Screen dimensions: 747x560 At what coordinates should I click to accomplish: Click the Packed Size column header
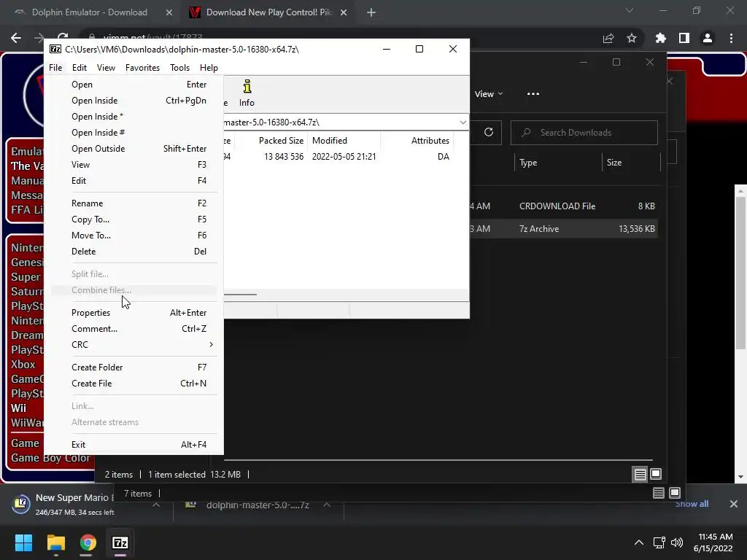281,141
